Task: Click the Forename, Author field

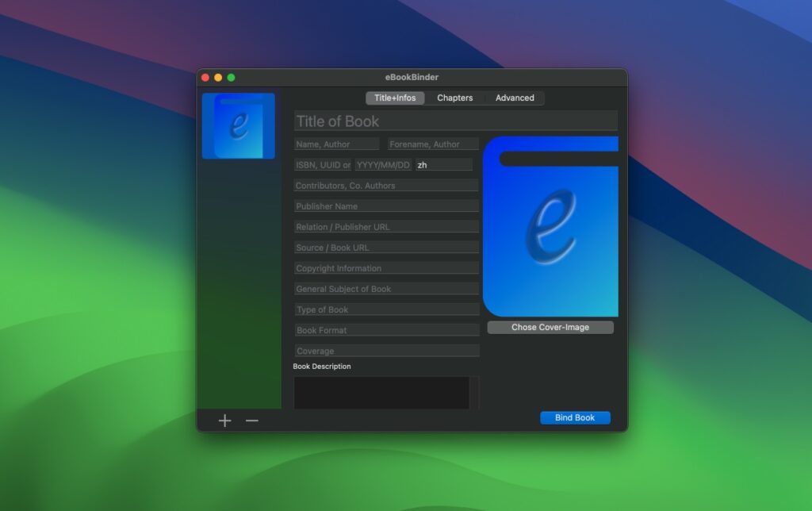Action: pos(432,144)
